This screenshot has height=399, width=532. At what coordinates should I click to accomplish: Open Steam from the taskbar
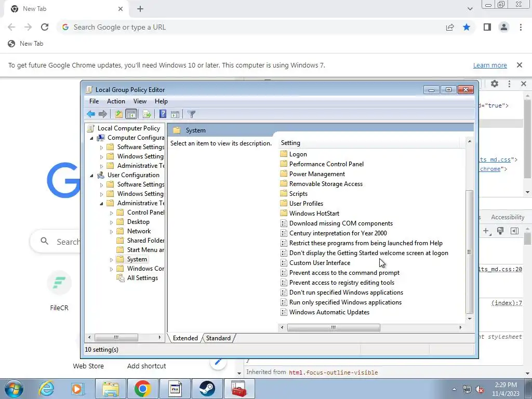pos(207,389)
